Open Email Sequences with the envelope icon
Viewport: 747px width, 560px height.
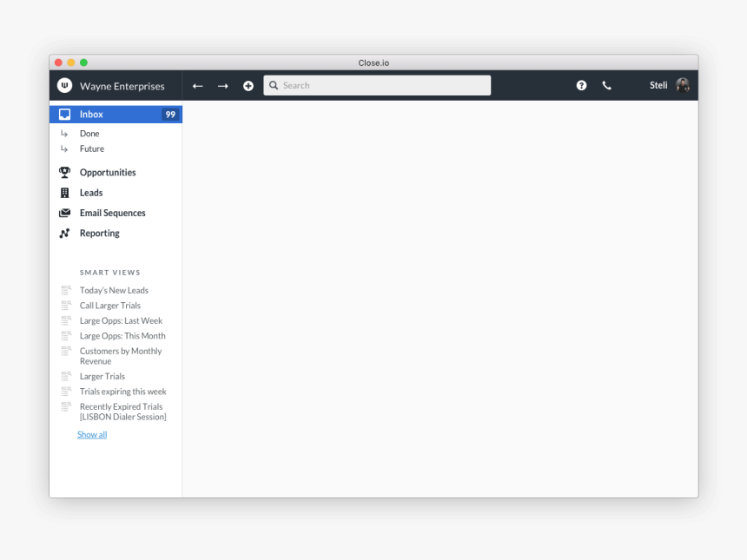coord(65,212)
